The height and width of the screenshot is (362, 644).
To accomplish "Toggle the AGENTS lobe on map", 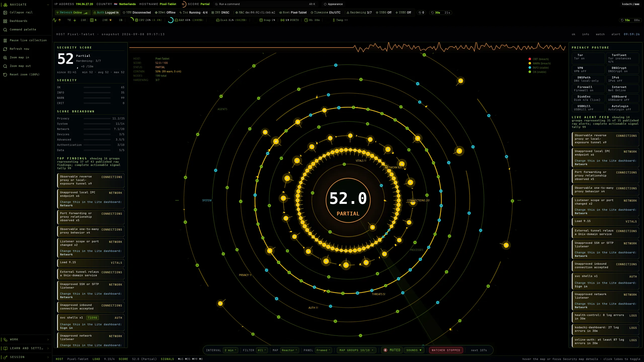I will point(222,109).
